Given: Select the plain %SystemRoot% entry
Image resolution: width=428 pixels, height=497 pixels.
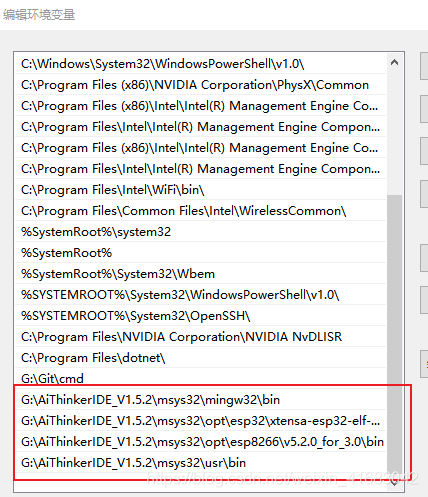Looking at the screenshot, I should (x=201, y=253).
